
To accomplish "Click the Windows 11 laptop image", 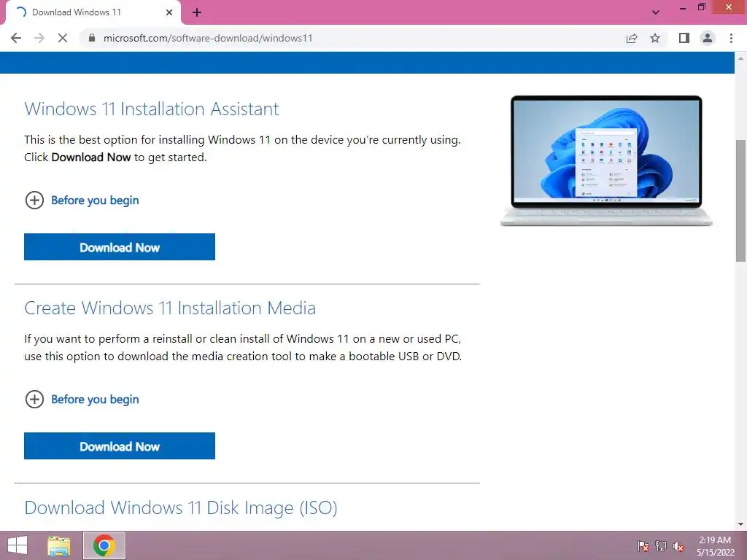I will click(606, 160).
